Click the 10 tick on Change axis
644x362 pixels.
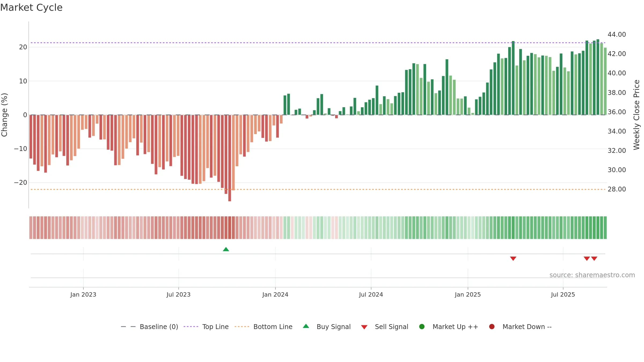[23, 81]
